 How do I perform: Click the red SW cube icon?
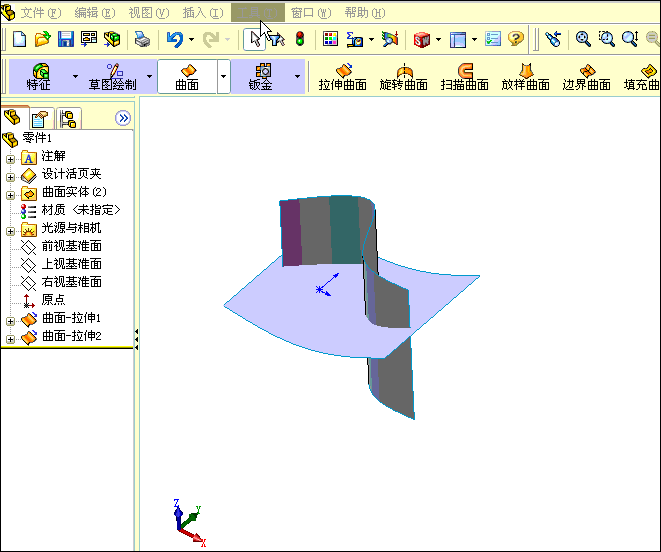click(422, 40)
